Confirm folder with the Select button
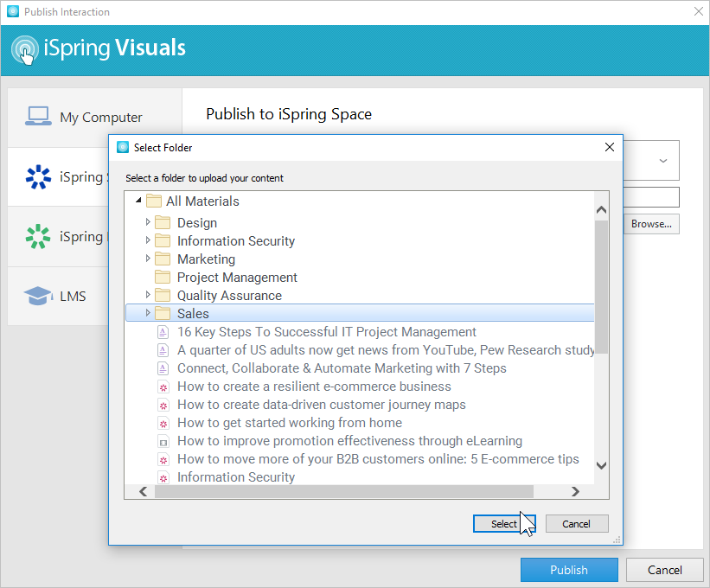Image resolution: width=710 pixels, height=588 pixels. [504, 524]
